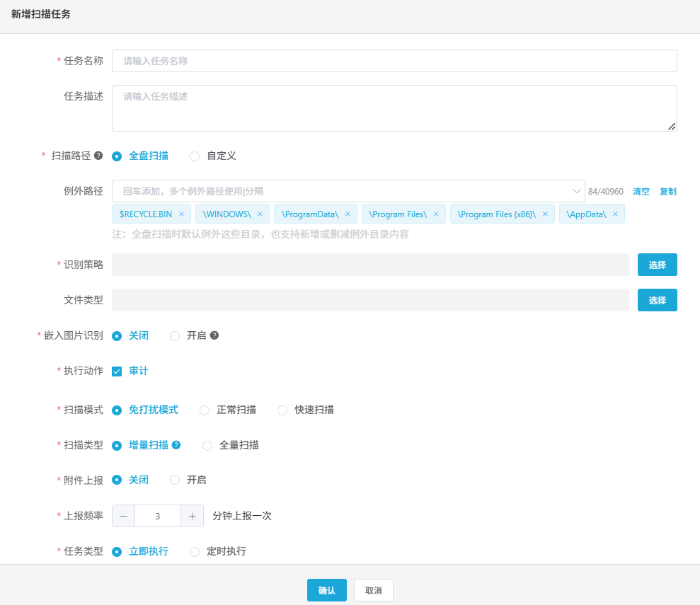Uncheck the 审计 action checkbox
This screenshot has width=700, height=605.
[x=117, y=371]
